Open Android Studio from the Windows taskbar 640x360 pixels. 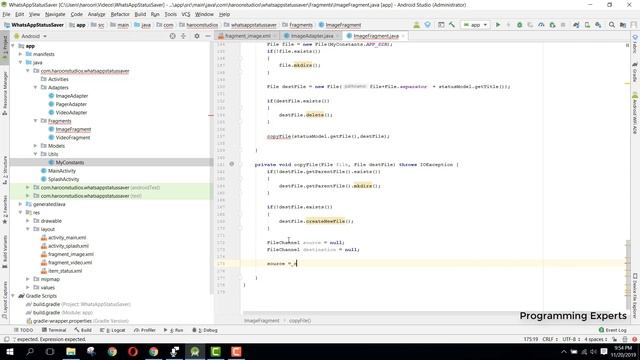click(195, 351)
